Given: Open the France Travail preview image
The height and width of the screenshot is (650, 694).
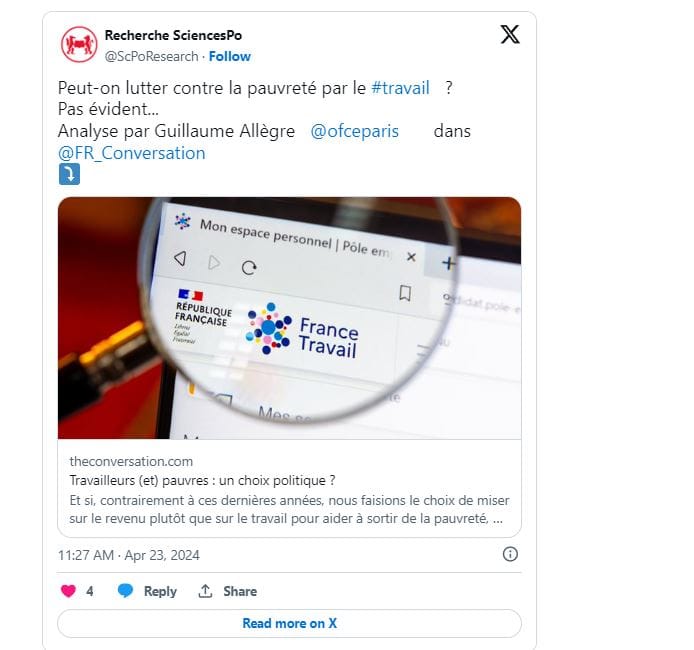Looking at the screenshot, I should click(x=289, y=318).
